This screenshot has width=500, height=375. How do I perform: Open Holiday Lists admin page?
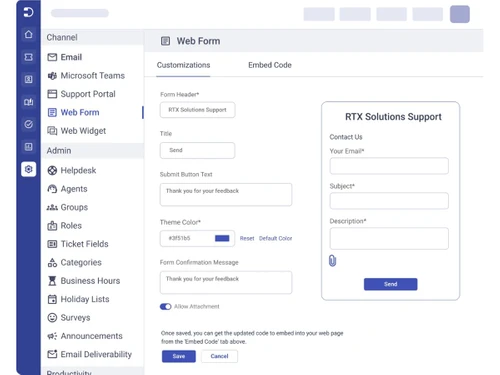tap(85, 299)
